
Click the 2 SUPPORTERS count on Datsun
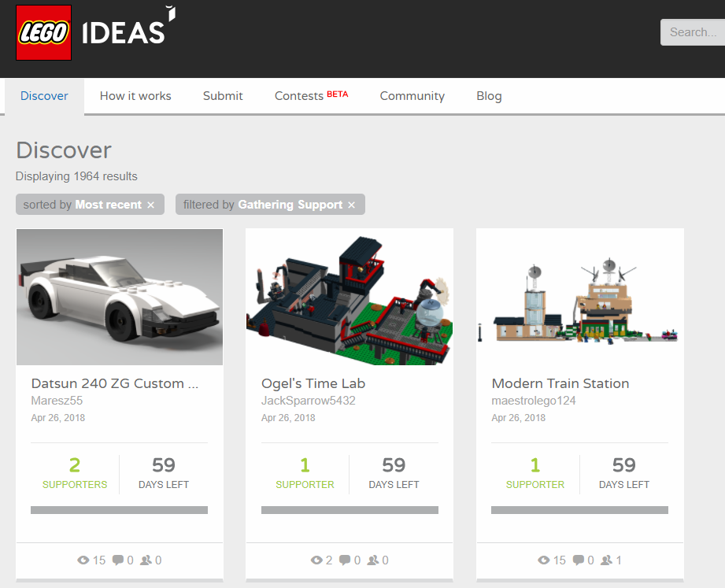(x=75, y=474)
